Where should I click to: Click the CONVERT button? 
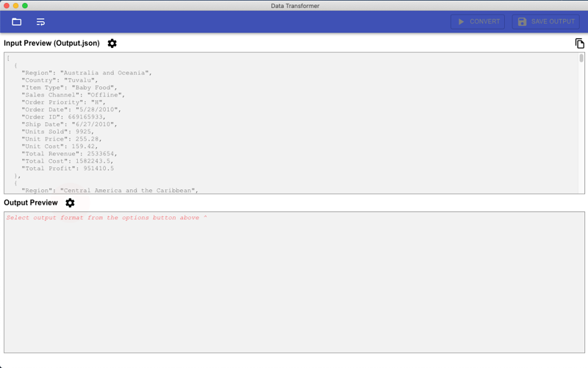(478, 22)
